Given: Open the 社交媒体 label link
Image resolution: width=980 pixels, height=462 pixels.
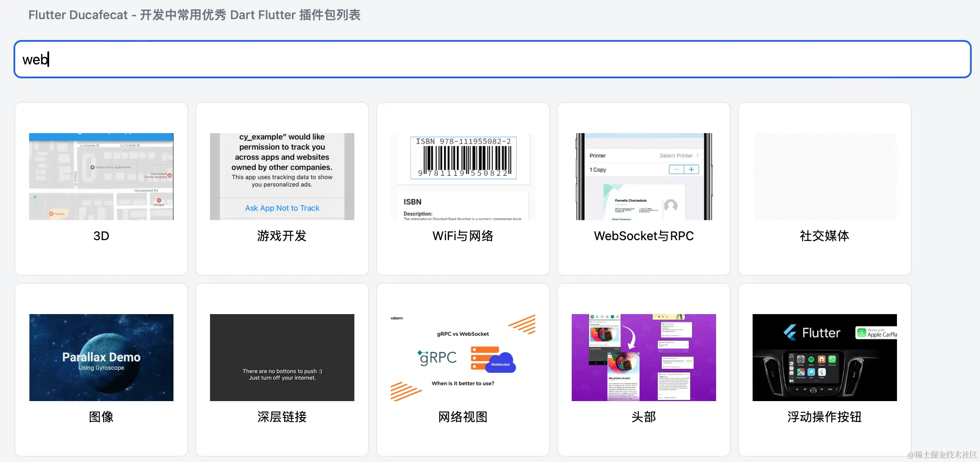Looking at the screenshot, I should point(824,236).
